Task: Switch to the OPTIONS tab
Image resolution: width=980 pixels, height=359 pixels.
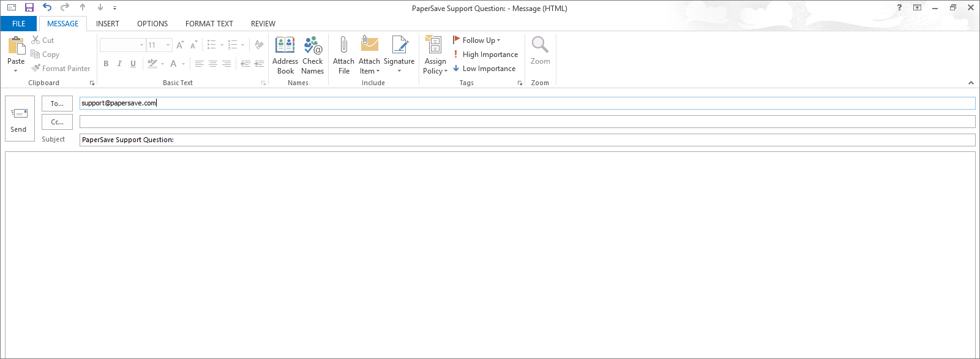Action: coord(152,23)
